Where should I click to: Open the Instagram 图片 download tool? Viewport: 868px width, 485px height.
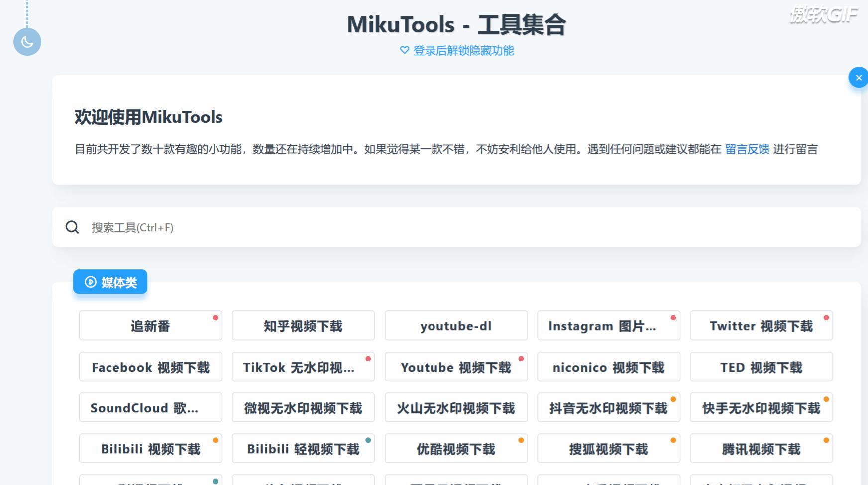[608, 326]
